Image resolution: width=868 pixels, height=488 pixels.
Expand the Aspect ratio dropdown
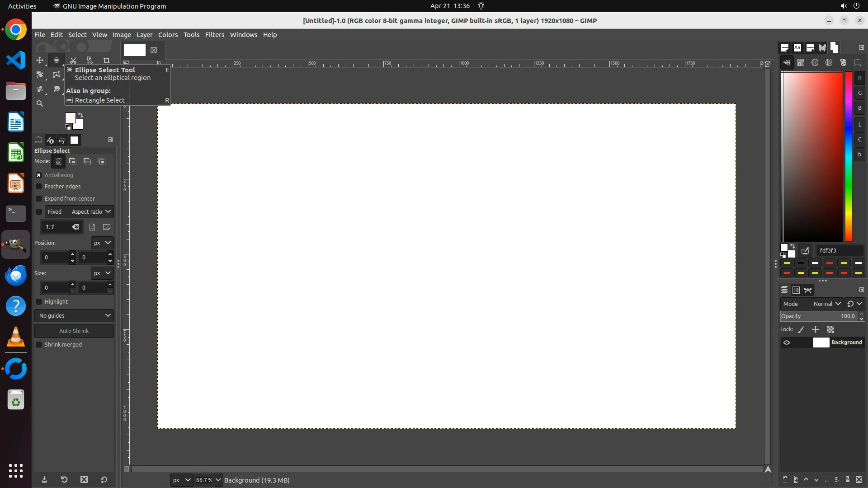pyautogui.click(x=91, y=211)
